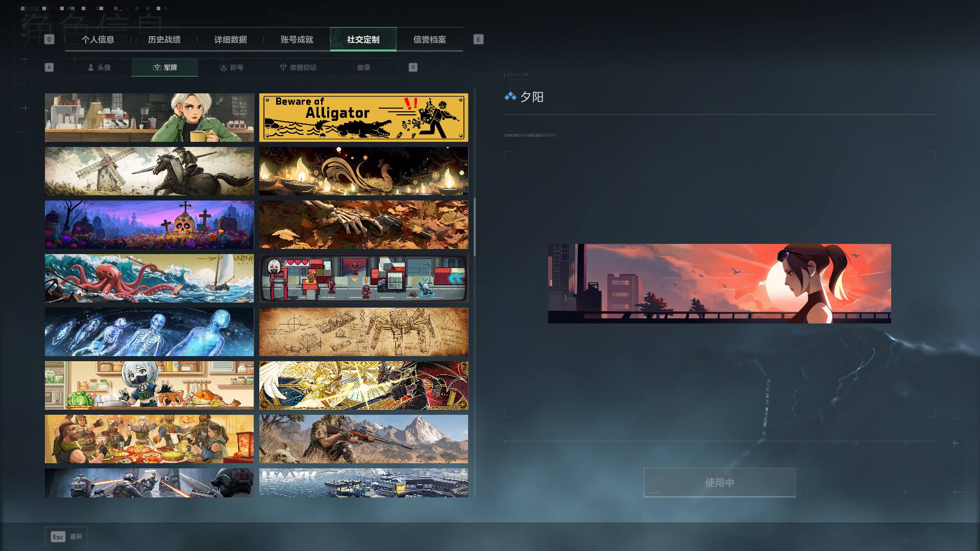Click the E next-tab key icon
Image resolution: width=980 pixels, height=551 pixels.
click(x=478, y=39)
